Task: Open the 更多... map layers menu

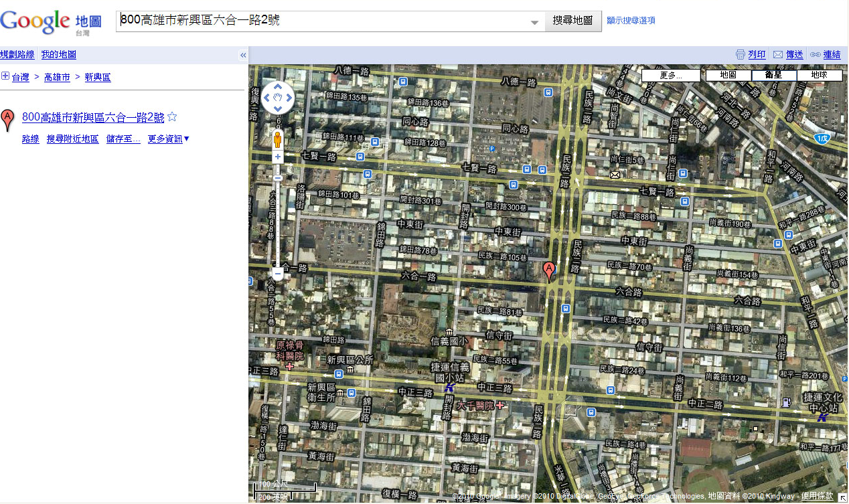Action: click(670, 76)
